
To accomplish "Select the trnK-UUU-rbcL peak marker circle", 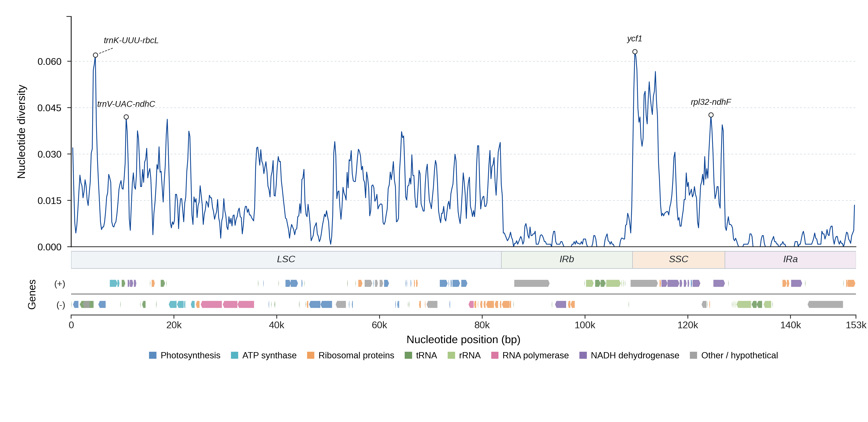I will coord(96,55).
